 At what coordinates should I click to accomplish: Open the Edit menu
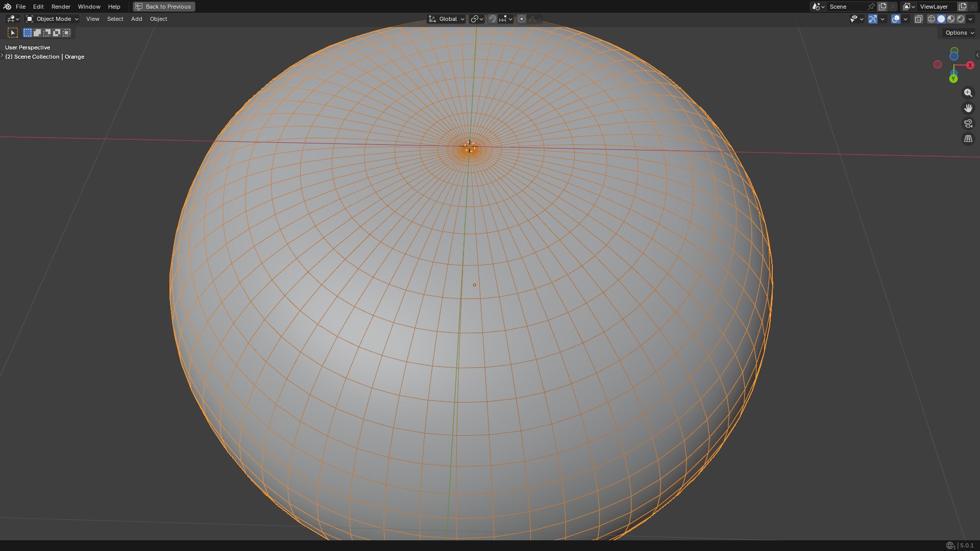click(x=38, y=7)
